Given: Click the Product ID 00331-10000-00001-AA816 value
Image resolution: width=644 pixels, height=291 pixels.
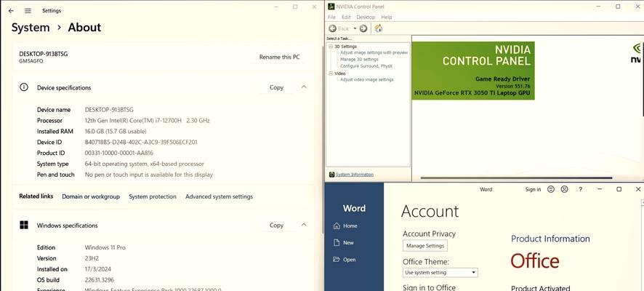Looking at the screenshot, I should click(118, 153).
